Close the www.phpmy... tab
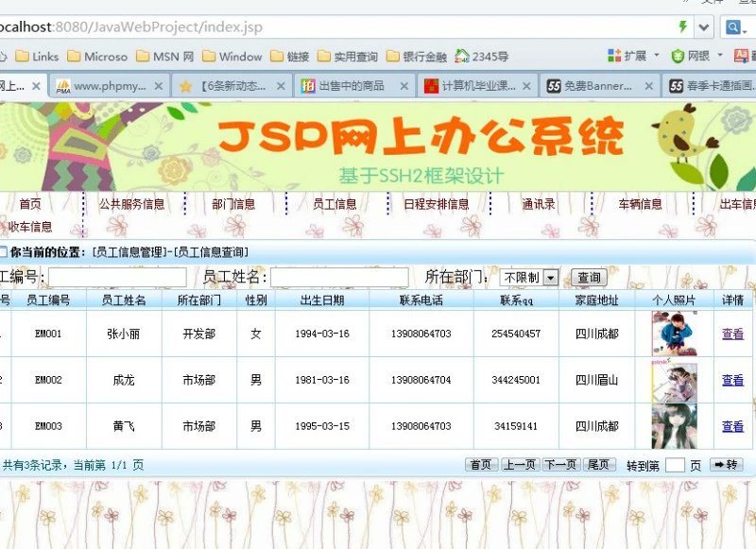 click(158, 86)
